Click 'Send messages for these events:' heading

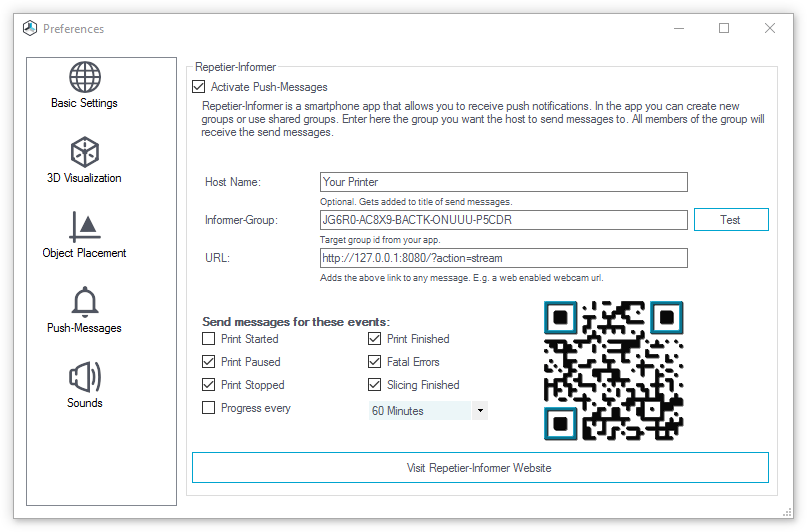click(296, 322)
